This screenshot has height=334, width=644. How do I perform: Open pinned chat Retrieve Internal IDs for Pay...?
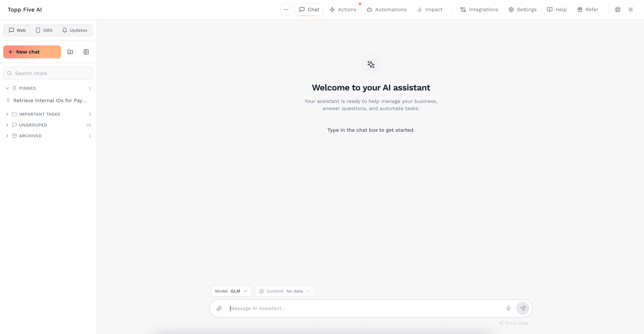[x=48, y=100]
